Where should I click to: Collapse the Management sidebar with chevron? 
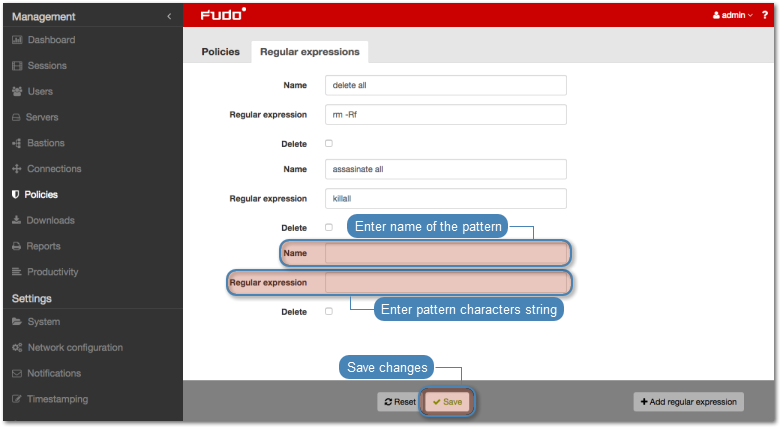point(169,16)
